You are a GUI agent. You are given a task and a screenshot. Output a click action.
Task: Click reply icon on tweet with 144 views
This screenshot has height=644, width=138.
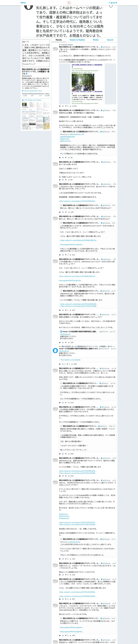tap(60, 343)
